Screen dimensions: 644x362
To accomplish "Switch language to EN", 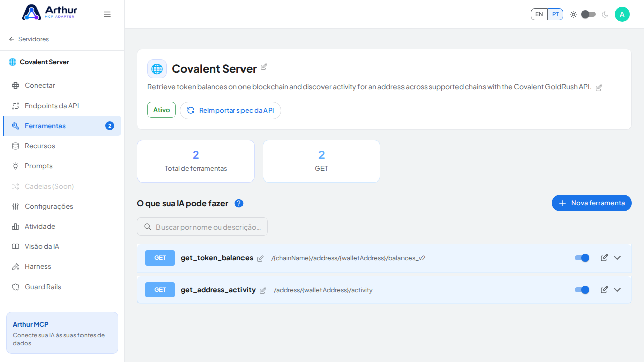I will pyautogui.click(x=539, y=14).
